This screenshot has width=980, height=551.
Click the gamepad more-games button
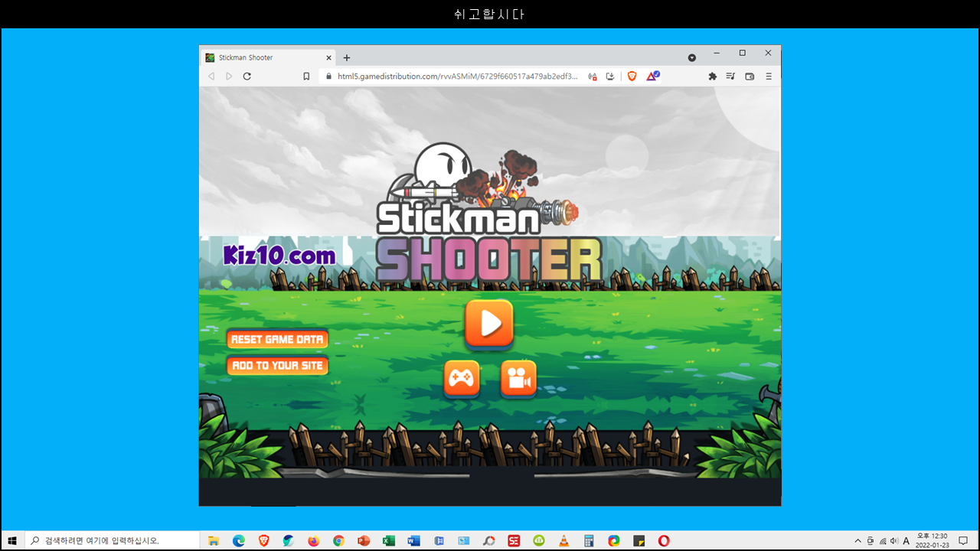pyautogui.click(x=462, y=379)
